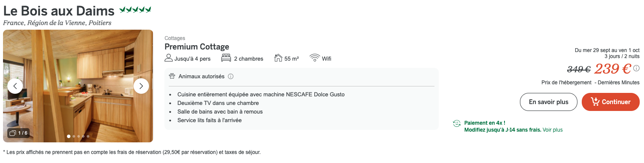
Task: Show the previous cottage photo
Action: (x=15, y=86)
